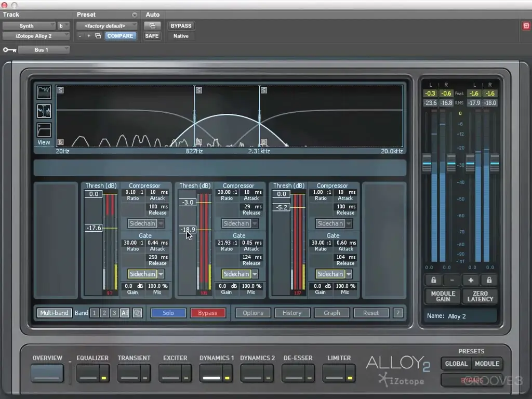This screenshot has width=532, height=399.
Task: Solo band 1 via its top S marker
Action: [x=60, y=90]
